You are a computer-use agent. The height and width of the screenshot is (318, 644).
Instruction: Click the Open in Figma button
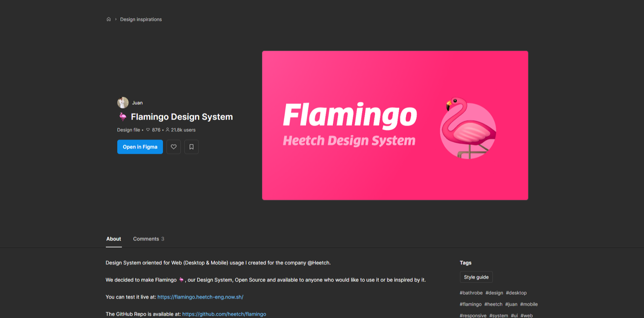(140, 147)
